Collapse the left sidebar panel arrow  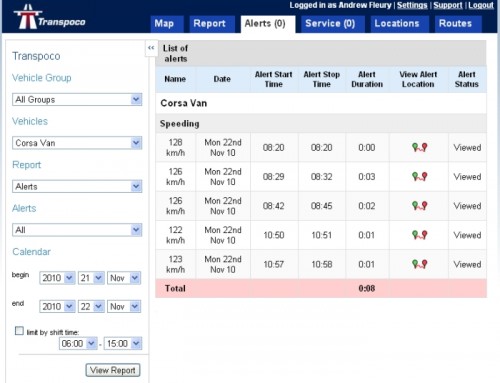coord(151,48)
